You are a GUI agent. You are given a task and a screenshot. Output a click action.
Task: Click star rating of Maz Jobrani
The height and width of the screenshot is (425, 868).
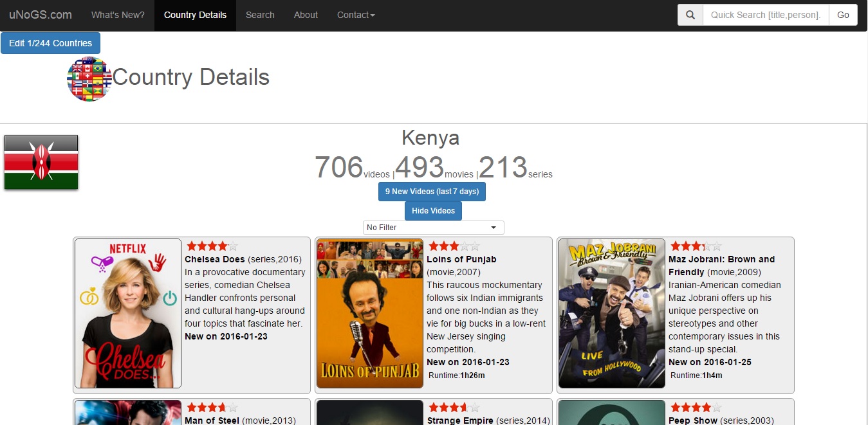(x=696, y=246)
